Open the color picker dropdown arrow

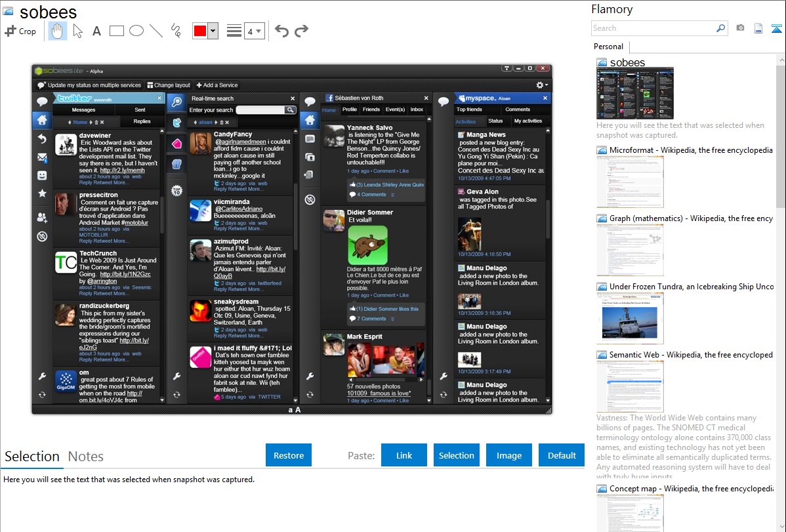tap(213, 31)
